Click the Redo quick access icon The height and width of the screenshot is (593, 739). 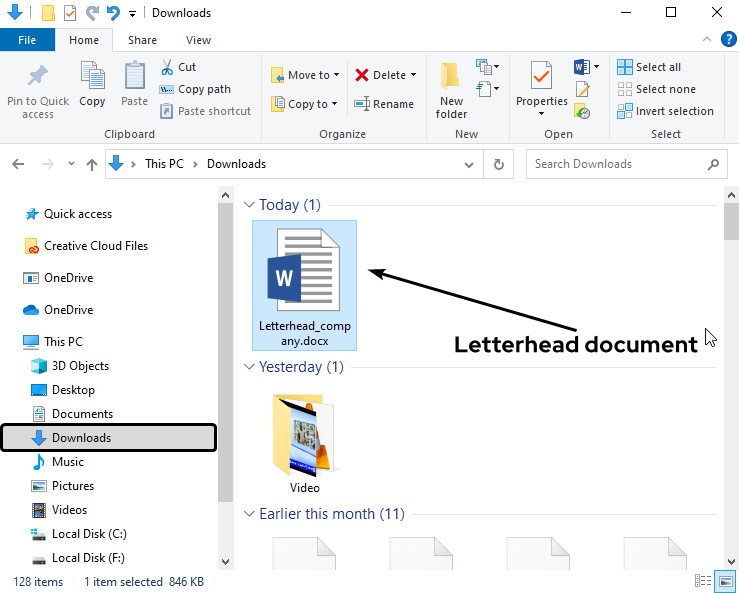point(92,13)
